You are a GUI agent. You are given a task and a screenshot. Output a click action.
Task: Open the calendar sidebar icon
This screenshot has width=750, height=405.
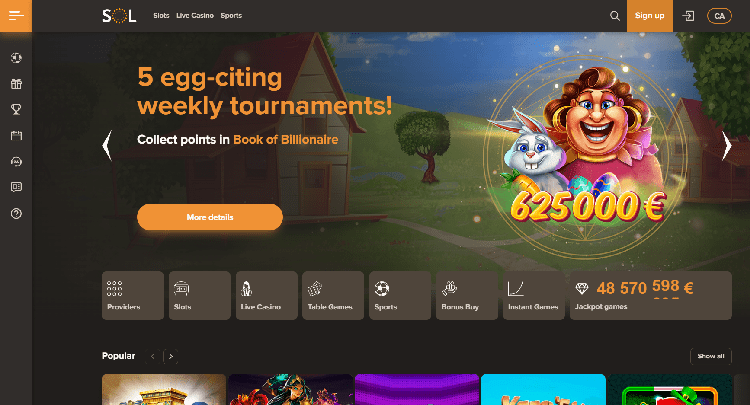point(16,136)
